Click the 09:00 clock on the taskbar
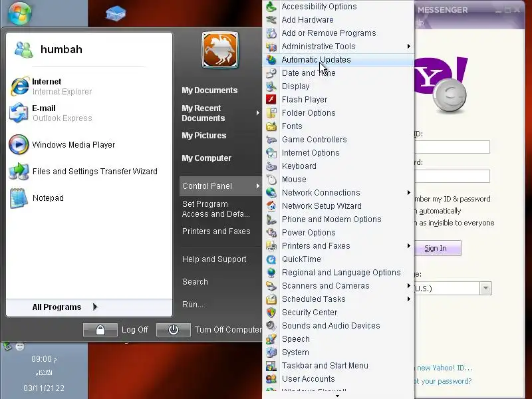The width and height of the screenshot is (532, 399). 44,359
